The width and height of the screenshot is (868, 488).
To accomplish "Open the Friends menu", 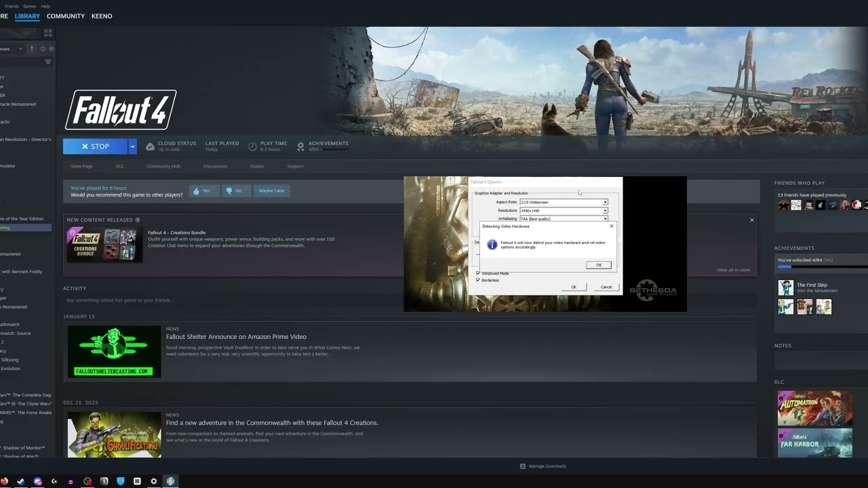I will click(12, 6).
